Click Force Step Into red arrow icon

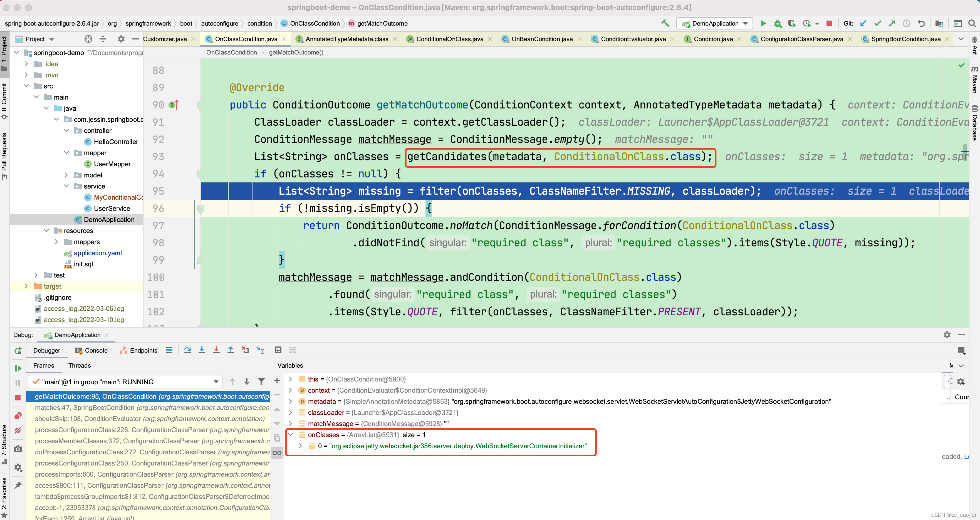216,350
